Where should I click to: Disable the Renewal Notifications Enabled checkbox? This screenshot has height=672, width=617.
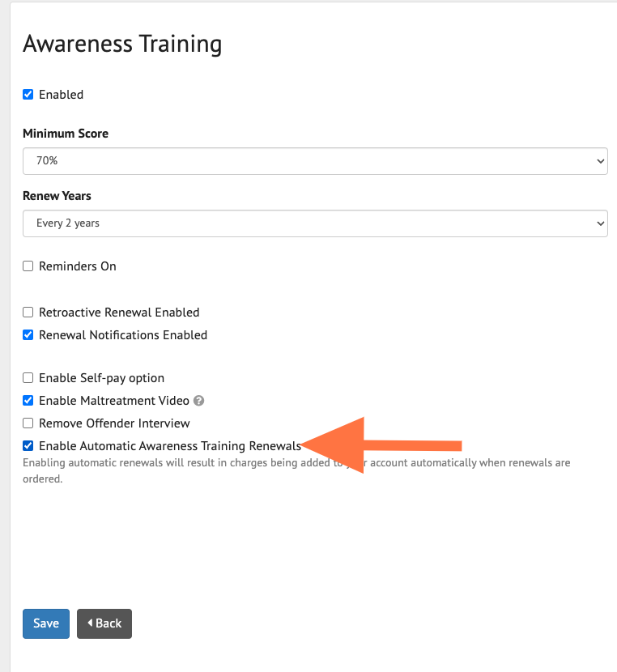pos(28,335)
